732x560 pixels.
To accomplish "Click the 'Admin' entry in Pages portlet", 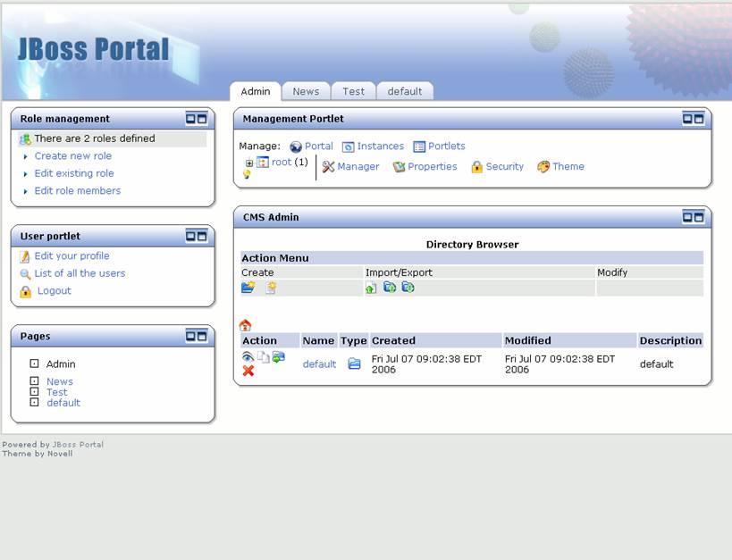I will coord(61,364).
